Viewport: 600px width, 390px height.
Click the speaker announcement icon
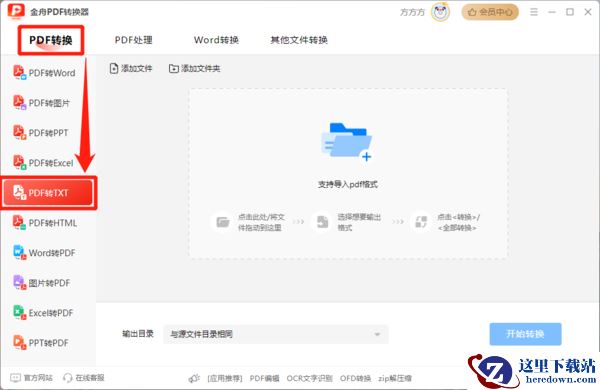[194, 379]
